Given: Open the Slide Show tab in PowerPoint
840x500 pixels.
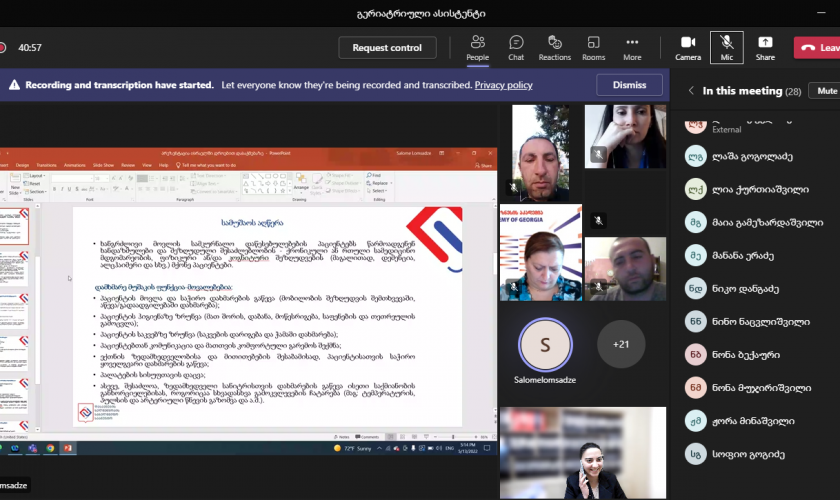Looking at the screenshot, I should (103, 164).
